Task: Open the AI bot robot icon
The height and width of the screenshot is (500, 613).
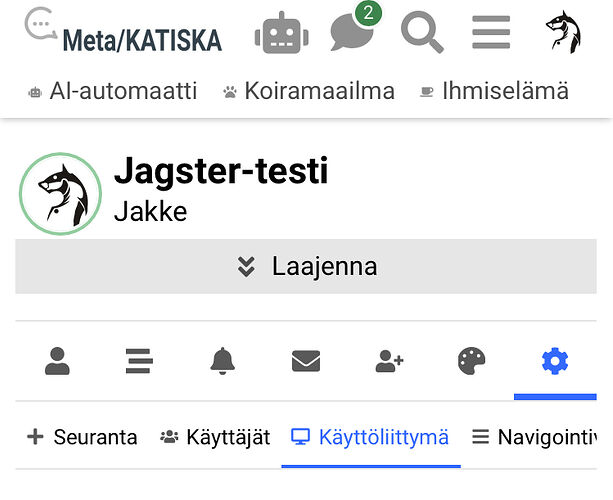Action: 281,33
